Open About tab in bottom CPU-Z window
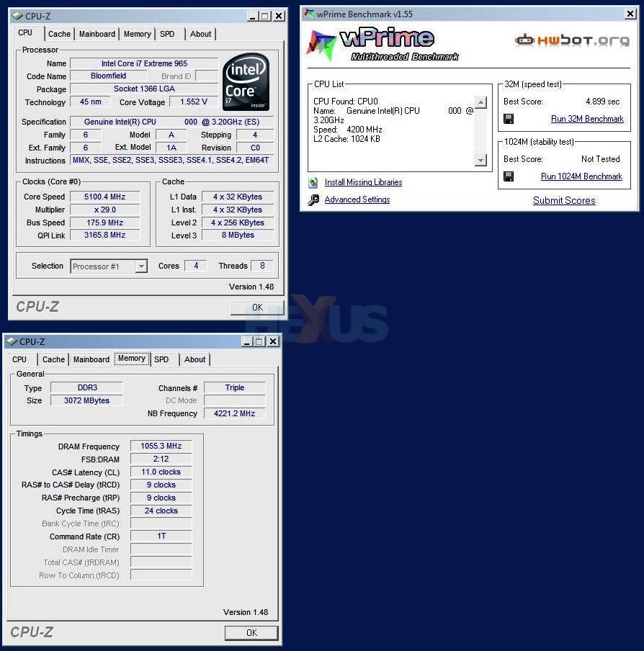Image resolution: width=644 pixels, height=651 pixels. (x=194, y=359)
